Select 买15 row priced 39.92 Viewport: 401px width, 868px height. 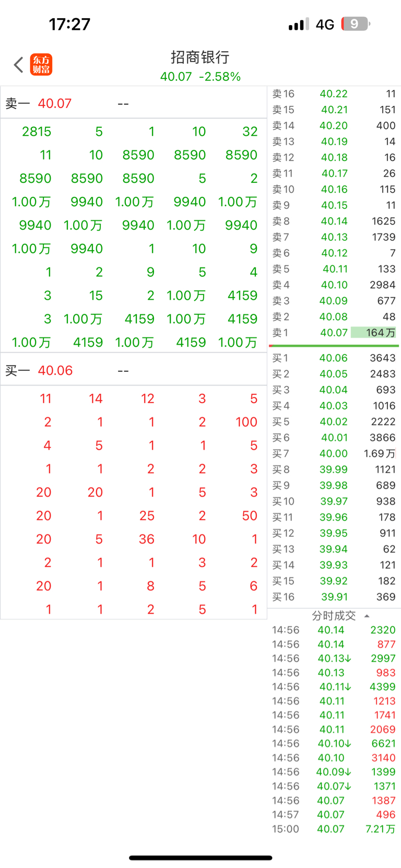[x=334, y=581]
